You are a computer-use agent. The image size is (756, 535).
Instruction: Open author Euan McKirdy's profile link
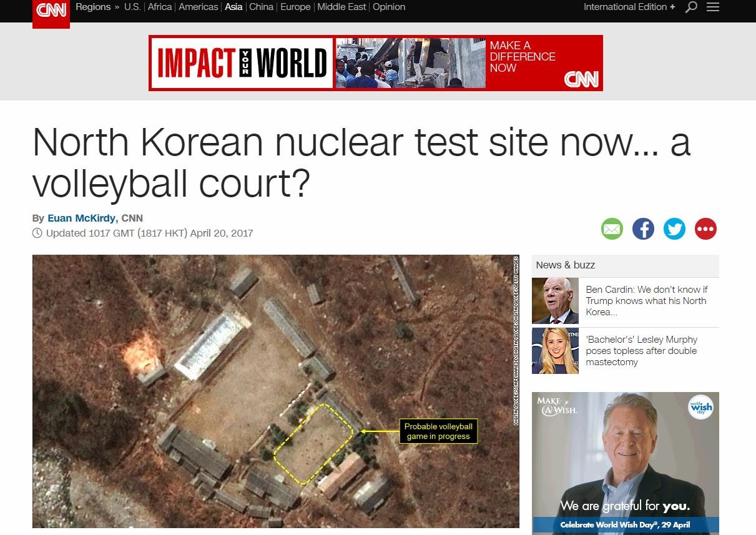82,218
